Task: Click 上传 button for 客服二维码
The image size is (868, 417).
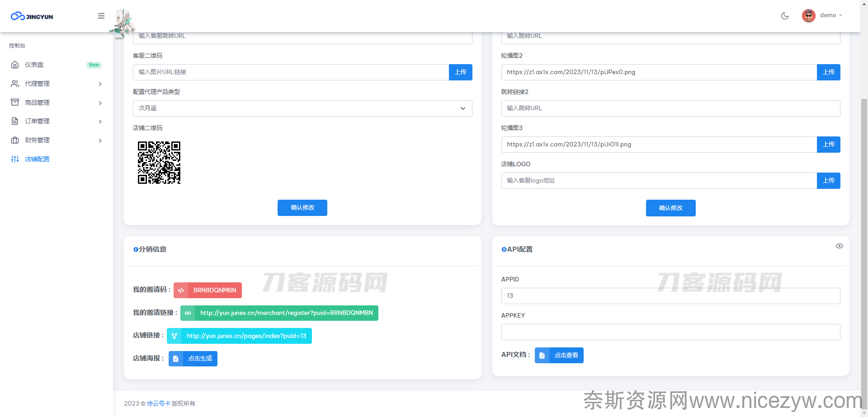Action: click(461, 72)
